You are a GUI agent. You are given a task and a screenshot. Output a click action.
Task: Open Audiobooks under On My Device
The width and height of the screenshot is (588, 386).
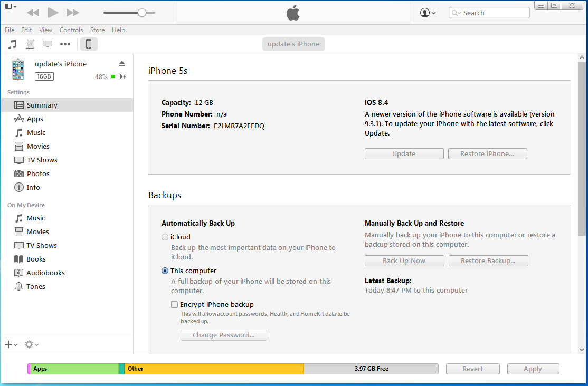click(67, 273)
